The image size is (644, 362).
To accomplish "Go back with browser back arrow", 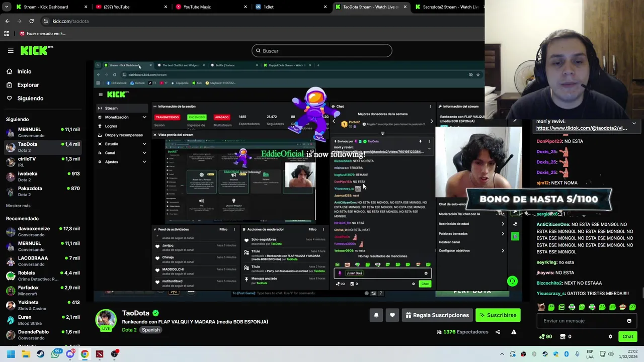I will (7, 21).
